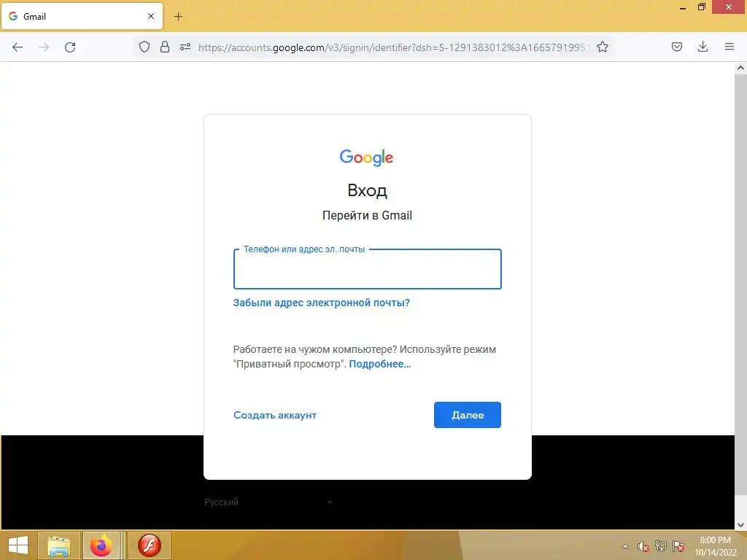Screen dimensions: 747x560
Task: Click the page scrollbar up arrow
Action: (x=740, y=68)
